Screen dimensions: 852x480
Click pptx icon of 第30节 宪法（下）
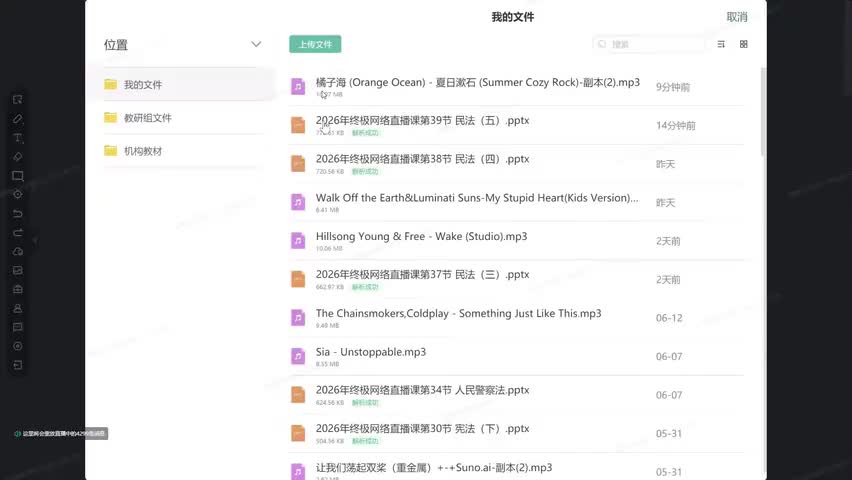point(298,433)
